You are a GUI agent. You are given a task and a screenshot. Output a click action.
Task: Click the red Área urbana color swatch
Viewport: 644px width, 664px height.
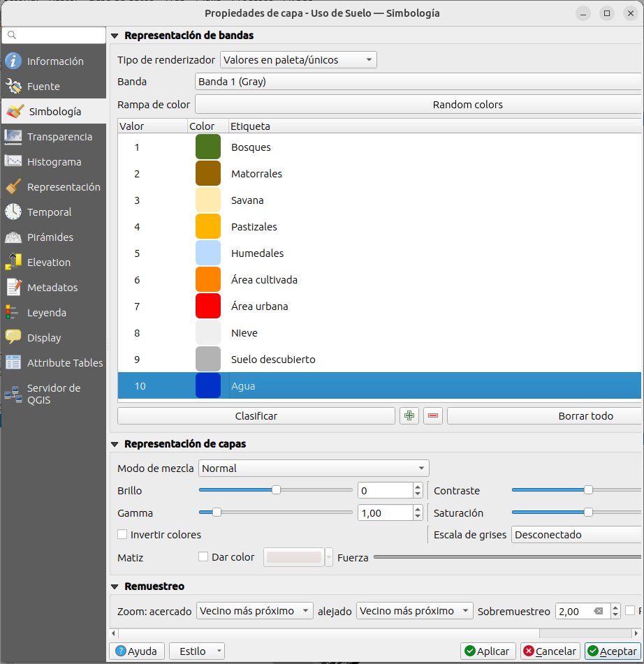(208, 307)
